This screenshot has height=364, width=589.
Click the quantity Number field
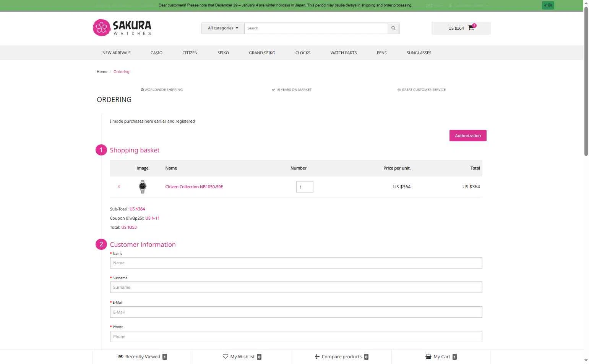coord(305,187)
